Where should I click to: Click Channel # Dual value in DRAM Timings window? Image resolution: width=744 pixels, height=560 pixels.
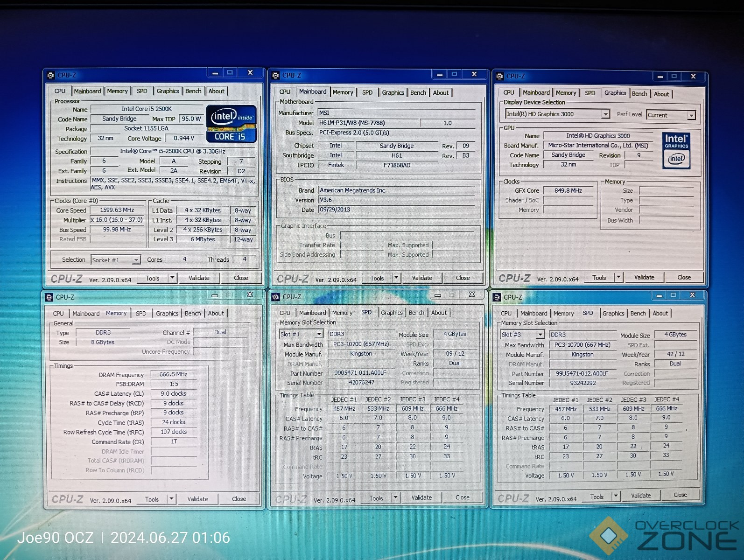click(x=220, y=332)
